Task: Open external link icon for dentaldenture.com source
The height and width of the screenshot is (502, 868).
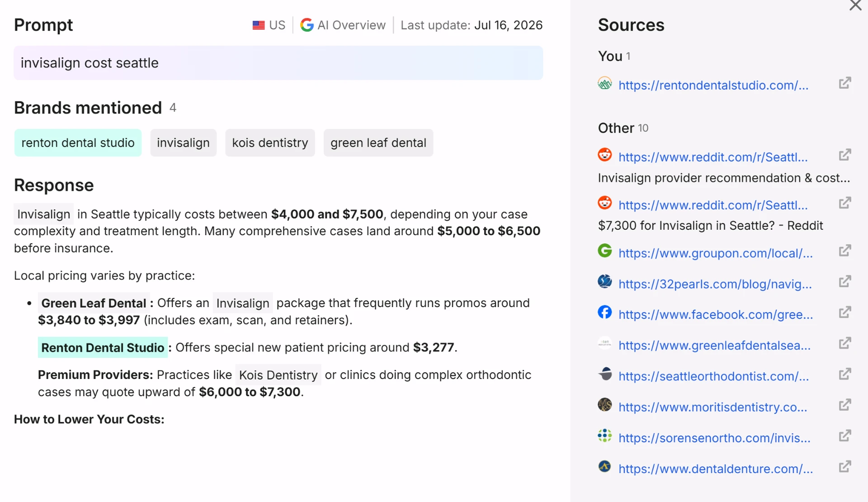Action: (x=845, y=466)
